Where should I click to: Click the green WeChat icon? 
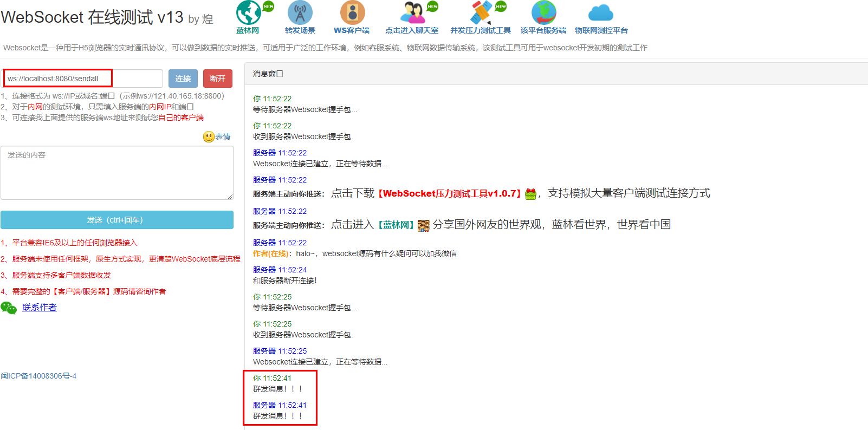pos(9,308)
